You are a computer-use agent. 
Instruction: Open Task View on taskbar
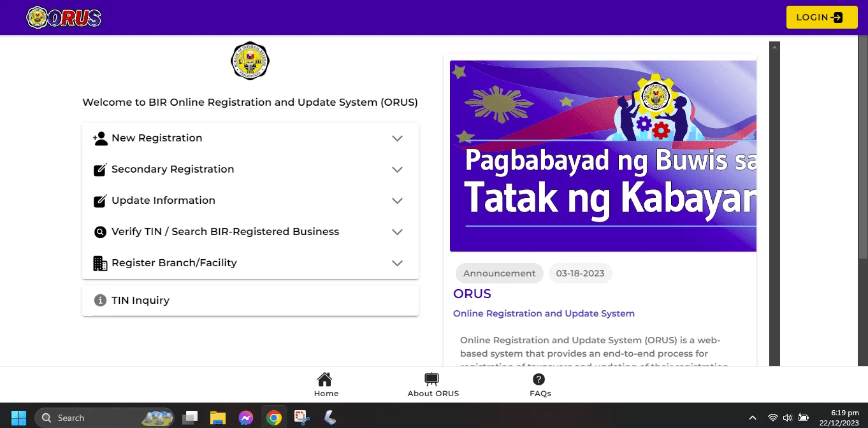click(x=190, y=418)
